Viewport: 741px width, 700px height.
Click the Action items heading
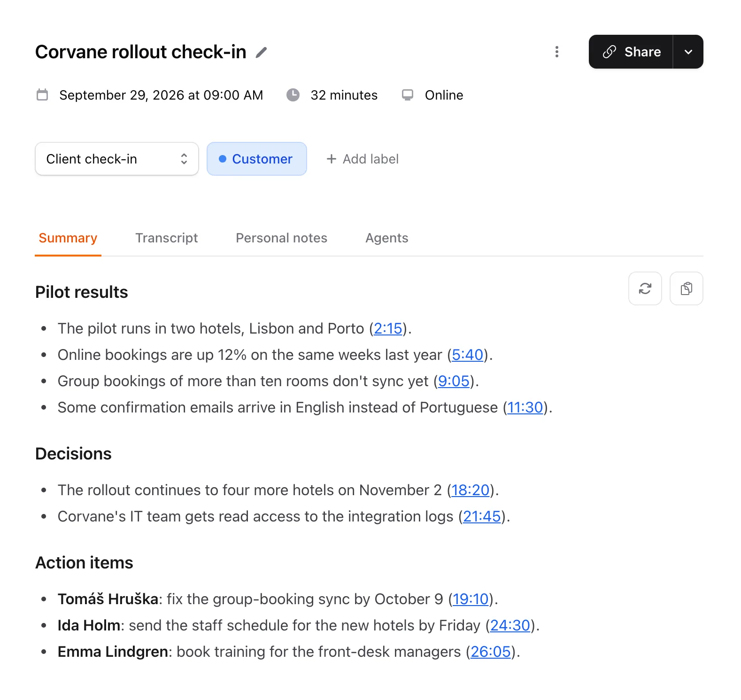pos(85,563)
